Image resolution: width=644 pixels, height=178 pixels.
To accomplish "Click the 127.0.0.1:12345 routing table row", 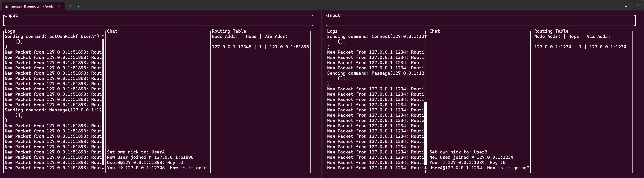I will (x=260, y=47).
